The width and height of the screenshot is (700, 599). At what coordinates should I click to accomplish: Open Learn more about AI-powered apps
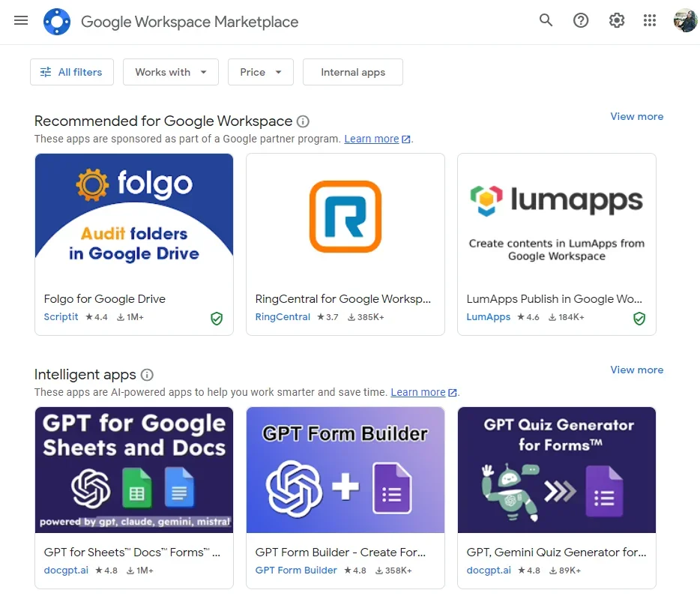[418, 392]
